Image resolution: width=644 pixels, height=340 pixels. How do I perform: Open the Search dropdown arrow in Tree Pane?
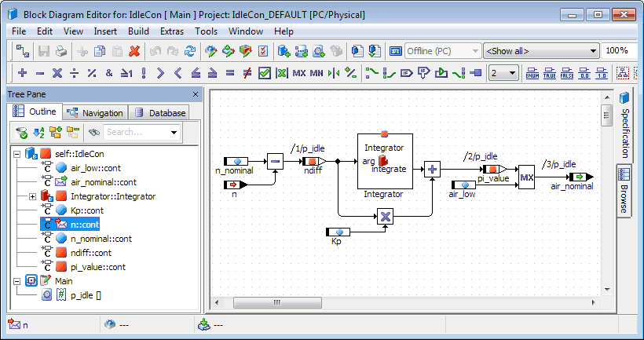(x=174, y=132)
